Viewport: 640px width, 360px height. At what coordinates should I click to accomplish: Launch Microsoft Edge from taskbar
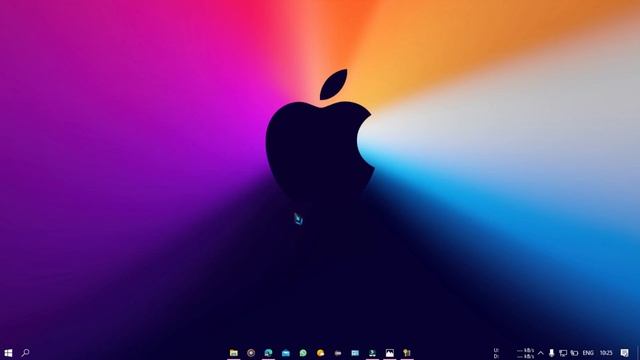[x=268, y=353]
